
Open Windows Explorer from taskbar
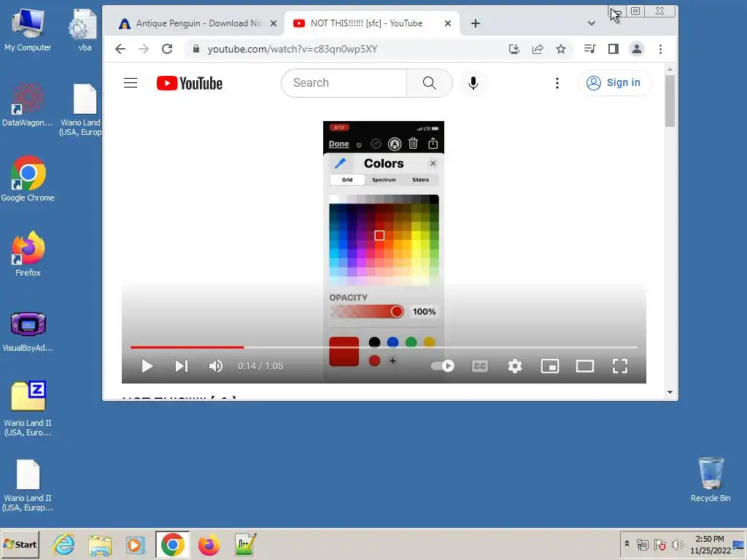tap(100, 544)
